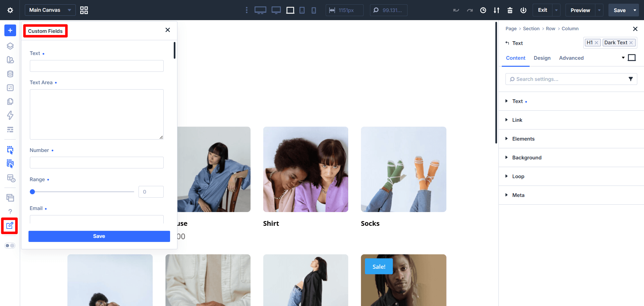Expand the Elements settings section
This screenshot has height=306, width=644.
click(x=571, y=139)
